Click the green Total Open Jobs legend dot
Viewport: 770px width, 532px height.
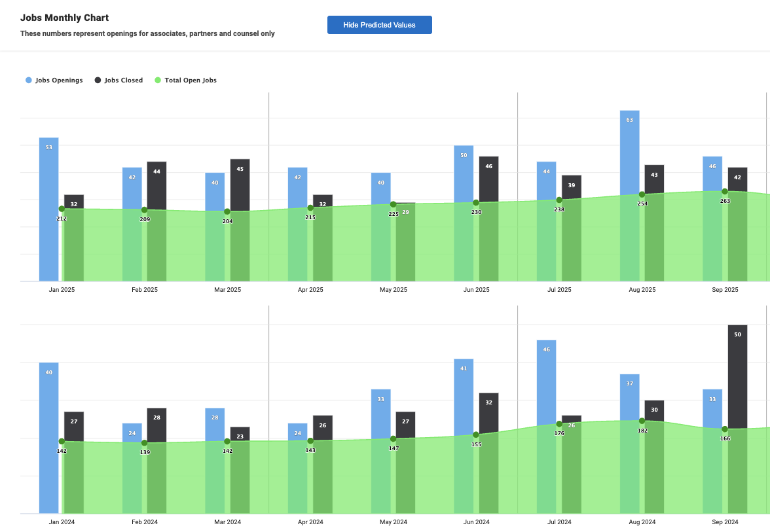(158, 80)
